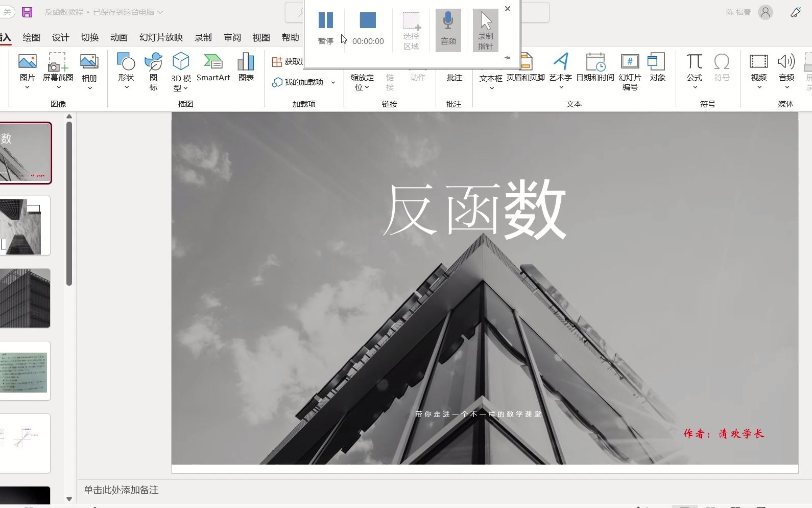The height and width of the screenshot is (508, 812).
Task: Open the 视图 ribbon tab
Action: [x=261, y=37]
